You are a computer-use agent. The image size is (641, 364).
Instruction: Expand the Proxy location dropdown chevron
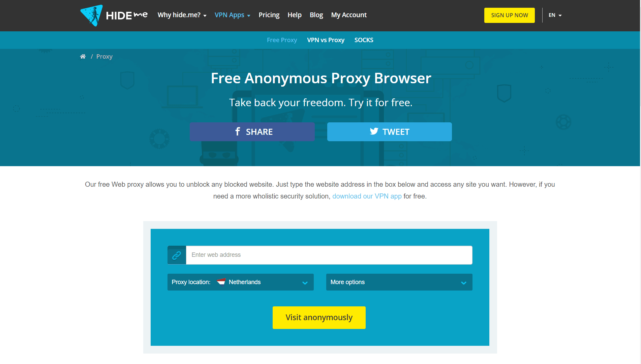pos(305,283)
